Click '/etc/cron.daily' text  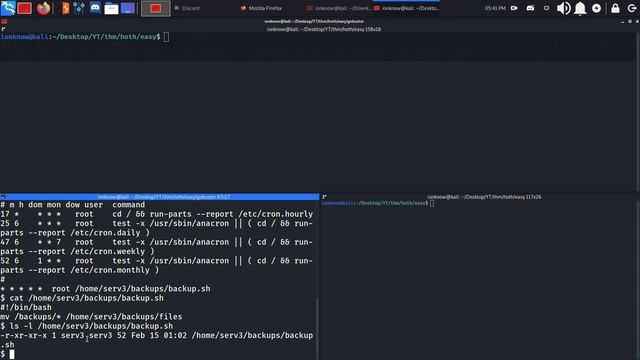pyautogui.click(x=105, y=233)
